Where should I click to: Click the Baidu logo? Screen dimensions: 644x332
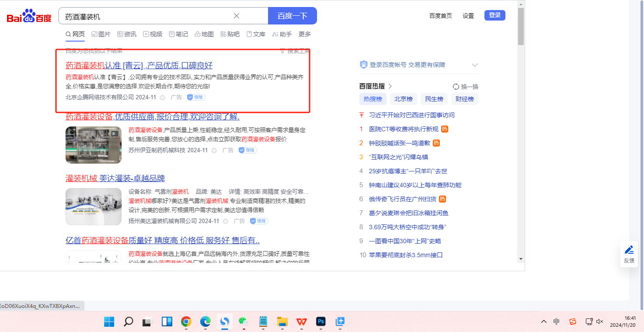(x=29, y=17)
